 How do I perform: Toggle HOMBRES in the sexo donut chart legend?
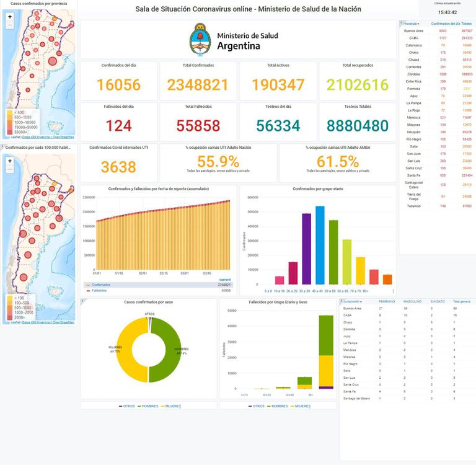pyautogui.click(x=148, y=406)
